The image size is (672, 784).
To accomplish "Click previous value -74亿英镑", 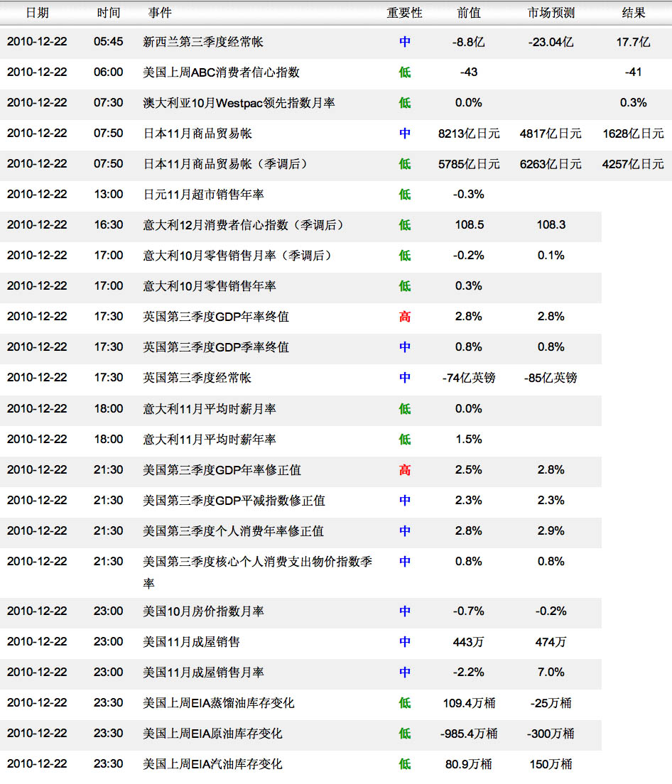I will (x=469, y=378).
